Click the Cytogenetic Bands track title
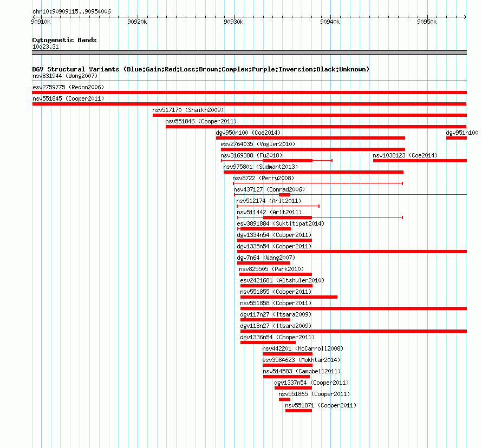This screenshot has height=448, width=482. 64,40
